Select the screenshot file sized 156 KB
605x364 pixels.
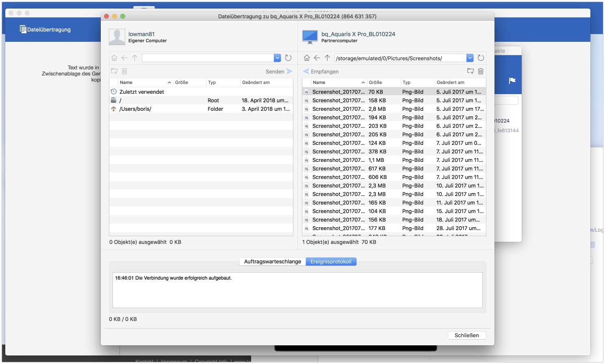(x=394, y=220)
